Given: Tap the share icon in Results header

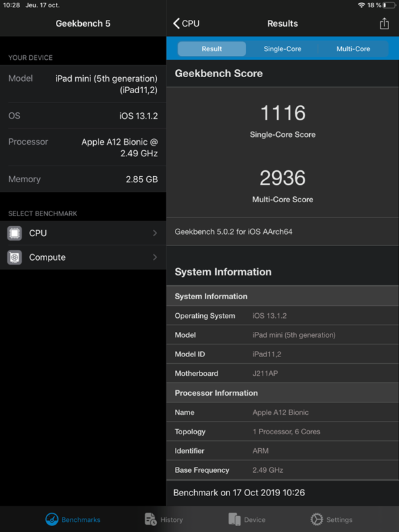Looking at the screenshot, I should coord(384,24).
